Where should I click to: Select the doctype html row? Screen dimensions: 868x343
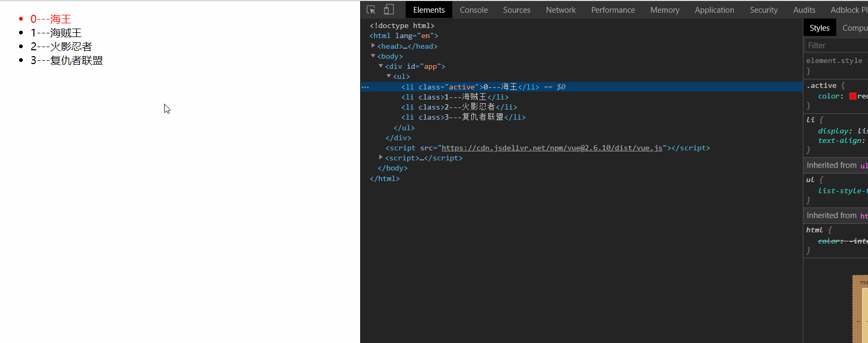402,25
